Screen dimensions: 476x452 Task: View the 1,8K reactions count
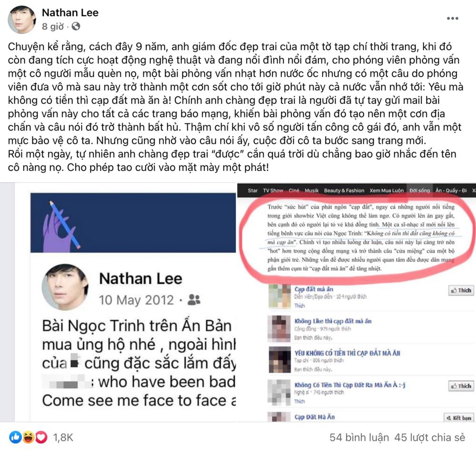tap(63, 437)
